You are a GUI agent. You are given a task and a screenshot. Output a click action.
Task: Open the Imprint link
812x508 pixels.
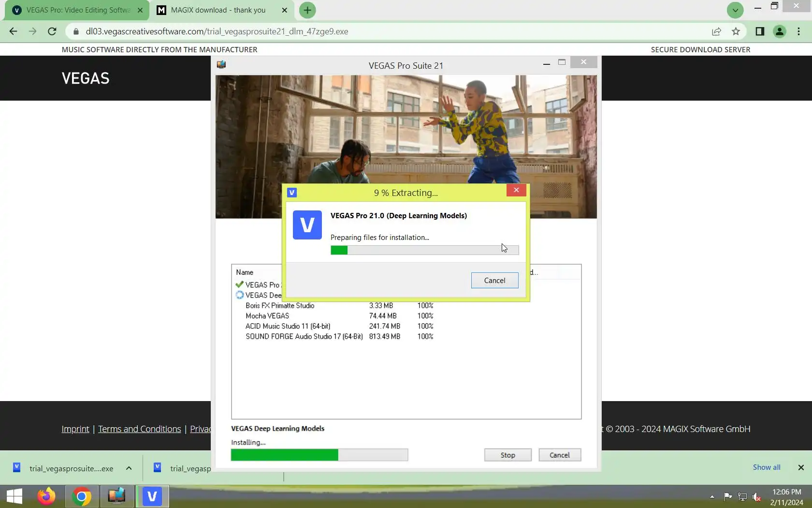pos(75,429)
